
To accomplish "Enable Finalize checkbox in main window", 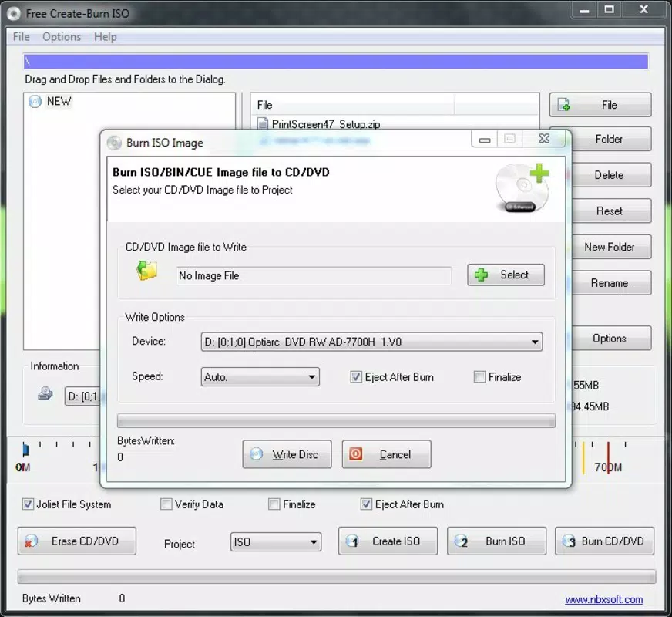I will point(274,504).
